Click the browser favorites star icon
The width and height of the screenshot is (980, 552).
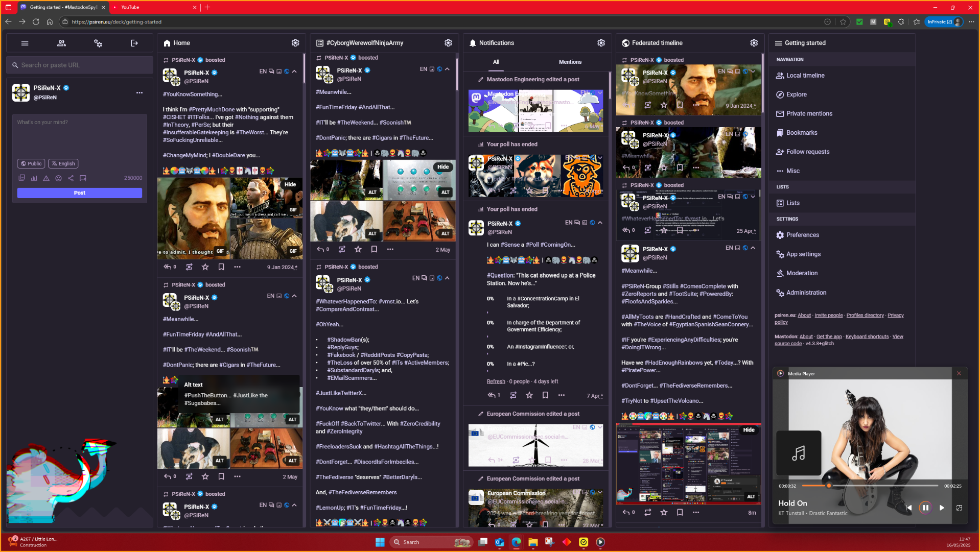(843, 22)
